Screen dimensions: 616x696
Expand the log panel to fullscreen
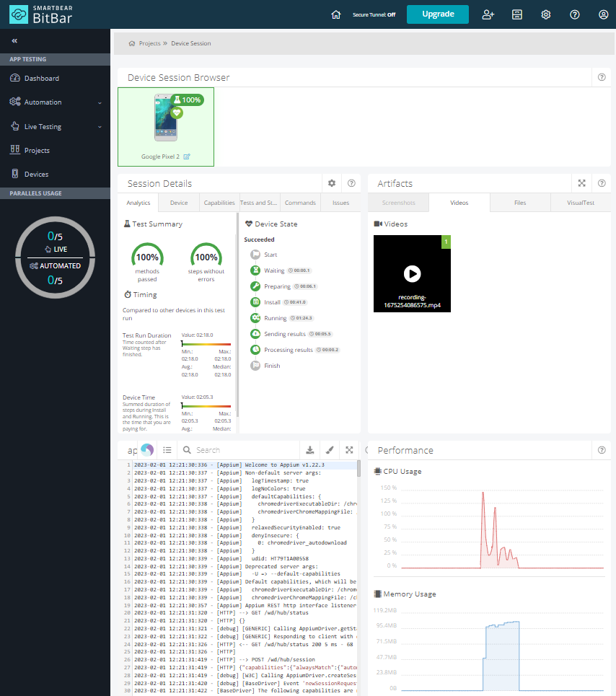[349, 449]
